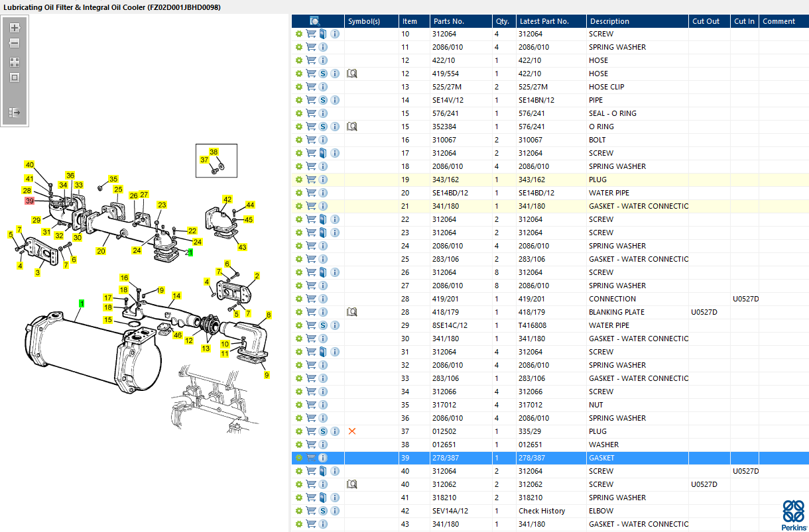Open symbol icon for screw 312062
Screen dimensions: 809x532
pos(352,484)
